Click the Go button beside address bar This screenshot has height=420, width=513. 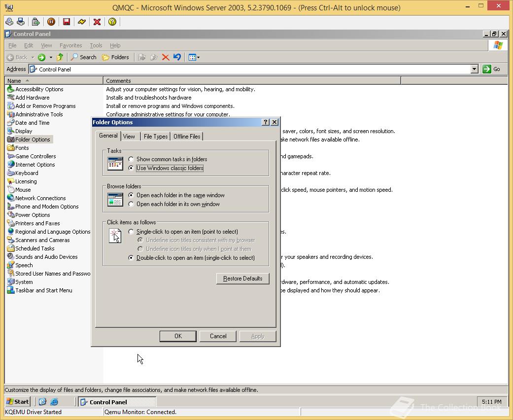(492, 69)
